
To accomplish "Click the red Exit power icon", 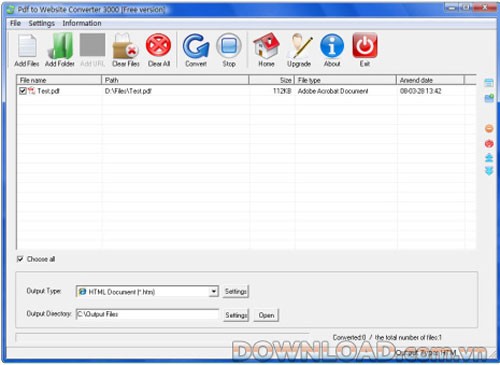I will tap(365, 45).
